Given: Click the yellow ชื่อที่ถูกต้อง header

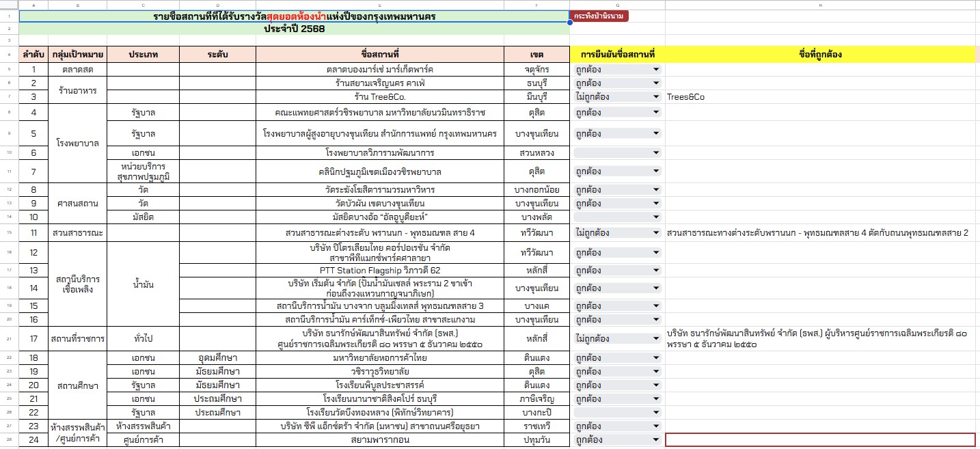Looking at the screenshot, I should click(820, 54).
